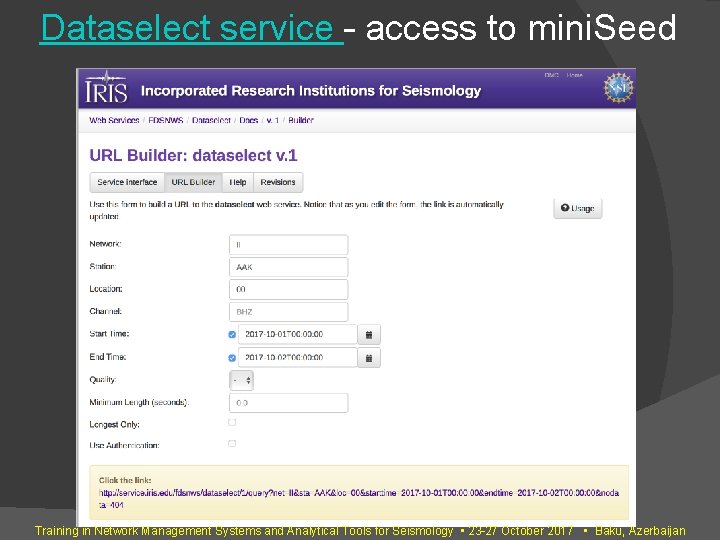Open calendar picker for Start Time
The width and height of the screenshot is (720, 540).
[x=369, y=334]
